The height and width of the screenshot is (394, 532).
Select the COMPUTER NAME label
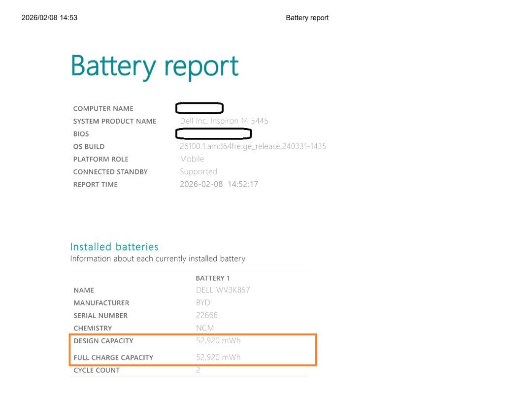tap(103, 108)
